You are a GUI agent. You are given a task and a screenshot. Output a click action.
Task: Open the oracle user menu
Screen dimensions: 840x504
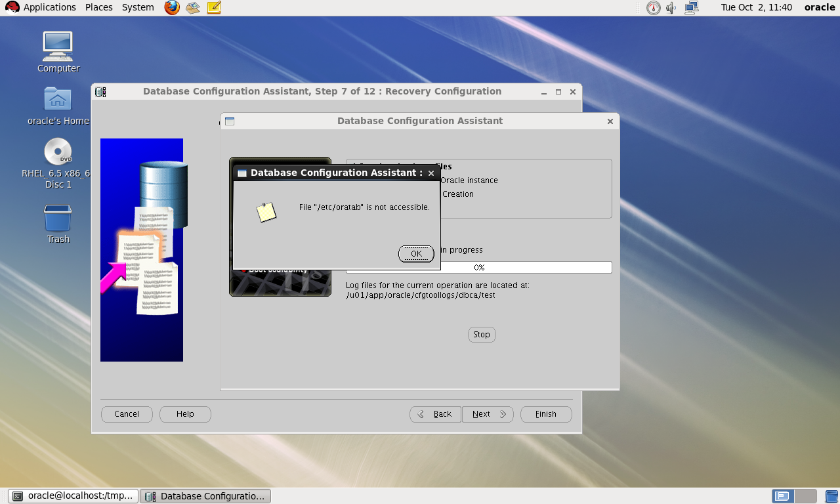coord(820,8)
